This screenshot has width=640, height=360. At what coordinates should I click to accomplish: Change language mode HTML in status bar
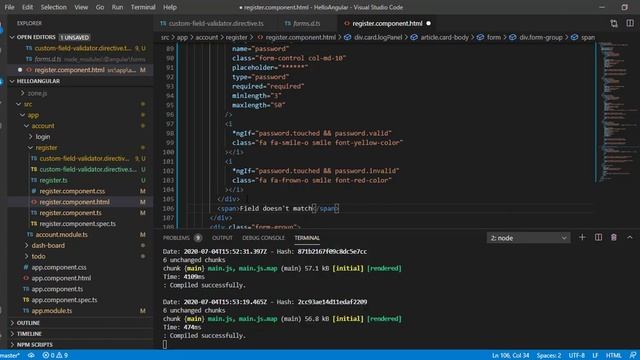[x=613, y=355]
